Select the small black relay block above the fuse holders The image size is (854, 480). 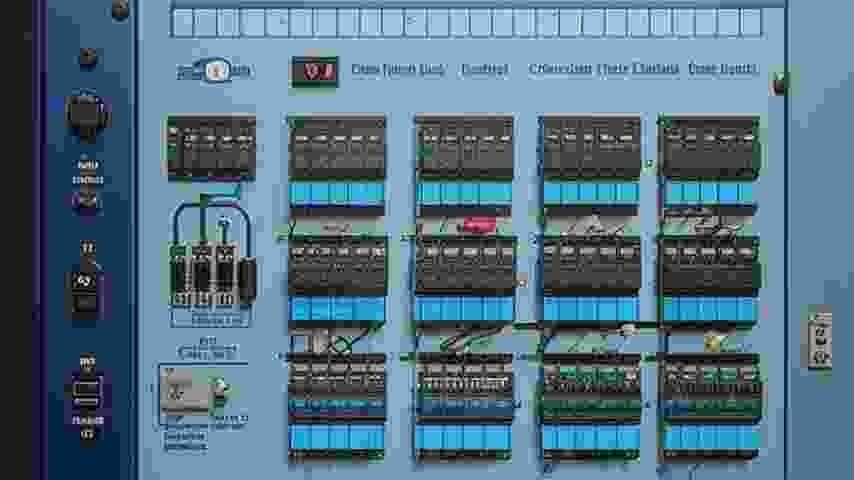pyautogui.click(x=211, y=147)
